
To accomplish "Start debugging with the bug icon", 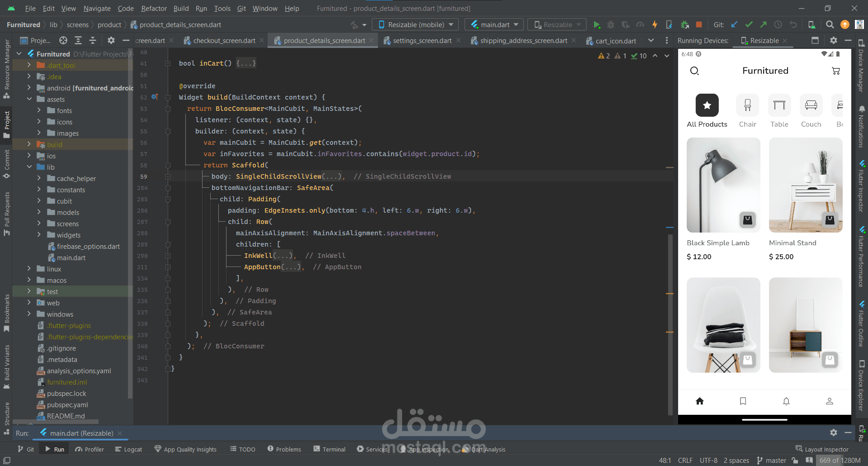I will (611, 25).
